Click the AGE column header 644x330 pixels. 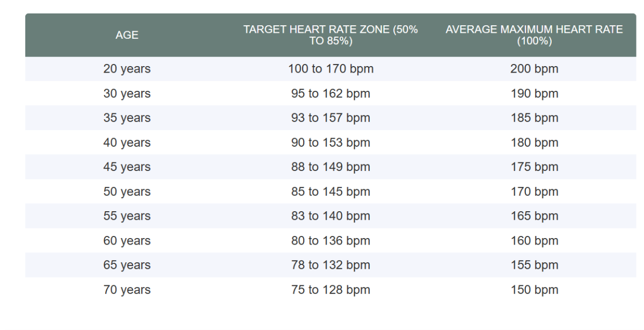click(x=127, y=35)
